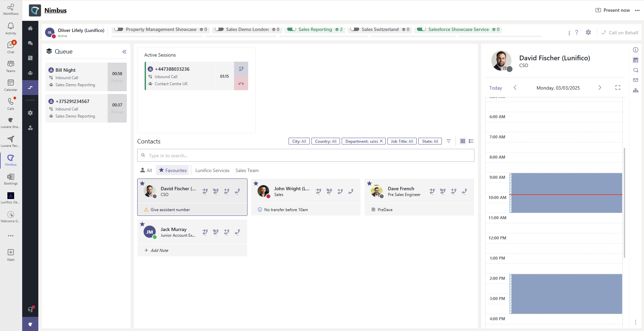Turn on the Sales Switzerland toggle

pyautogui.click(x=355, y=29)
